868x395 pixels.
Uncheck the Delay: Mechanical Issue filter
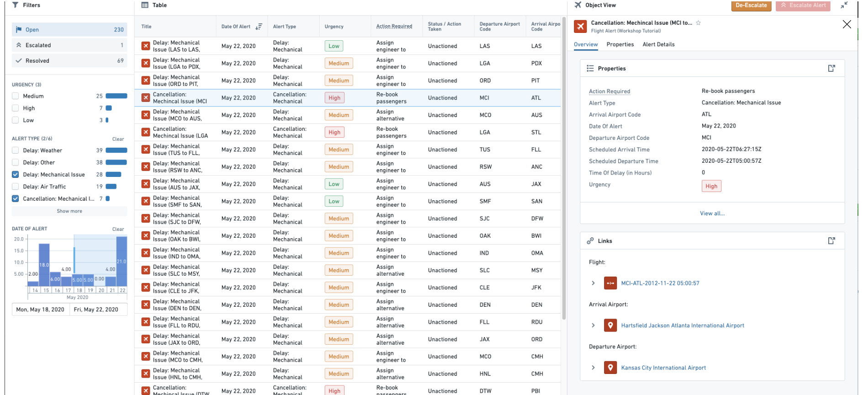(x=16, y=175)
